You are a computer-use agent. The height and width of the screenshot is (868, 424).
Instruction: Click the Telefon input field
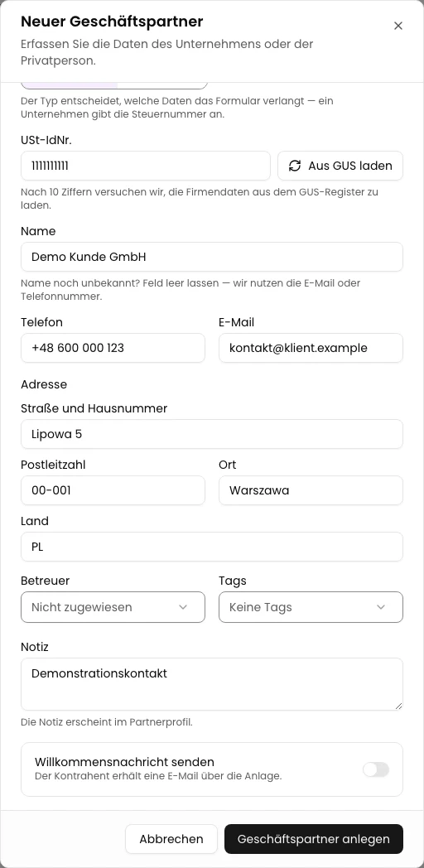[113, 348]
